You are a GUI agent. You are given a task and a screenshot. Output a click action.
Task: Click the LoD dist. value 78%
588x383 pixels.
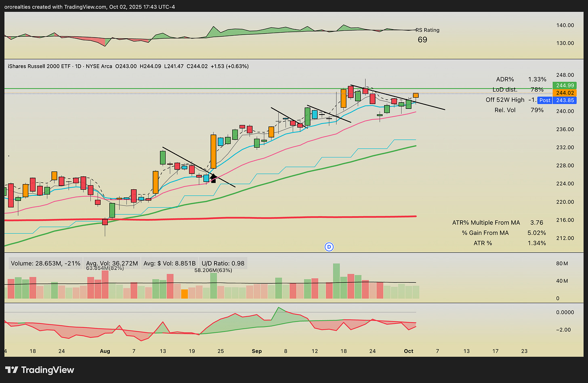[537, 90]
